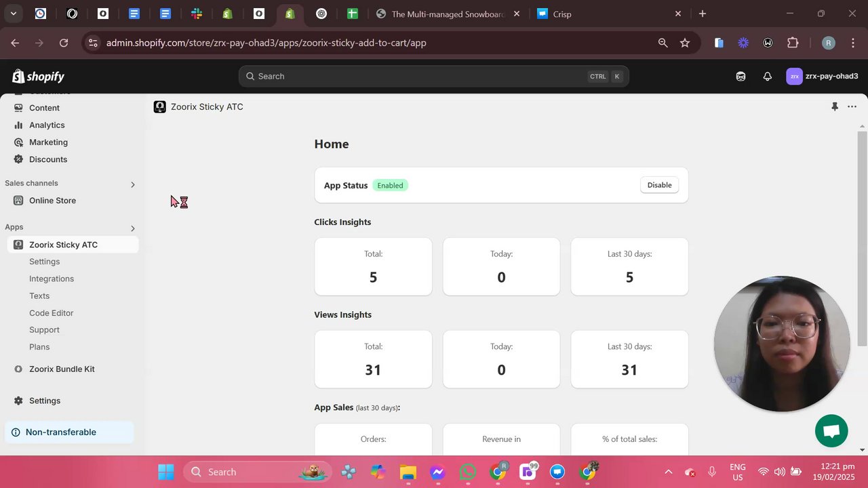Open Zoorix Settings sub-item
The height and width of the screenshot is (488, 868).
coord(44,262)
